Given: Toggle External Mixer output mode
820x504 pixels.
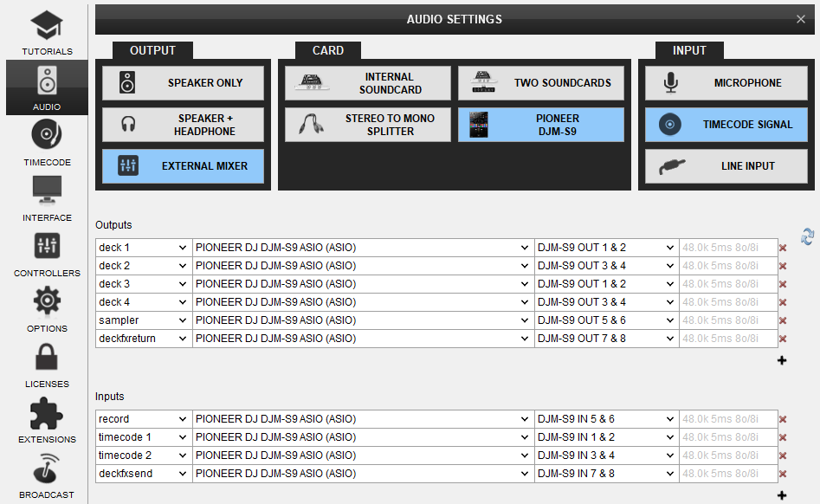Looking at the screenshot, I should coord(183,166).
